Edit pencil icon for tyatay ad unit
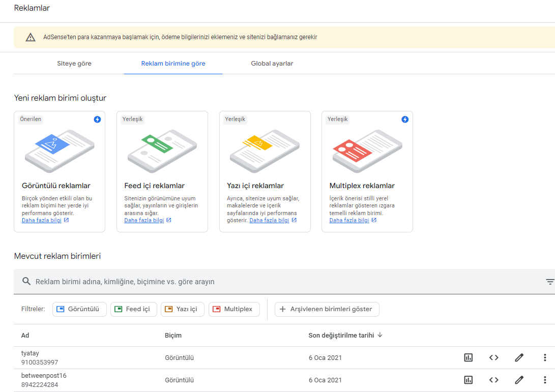Screen dimensions: 555x392 tap(519, 357)
